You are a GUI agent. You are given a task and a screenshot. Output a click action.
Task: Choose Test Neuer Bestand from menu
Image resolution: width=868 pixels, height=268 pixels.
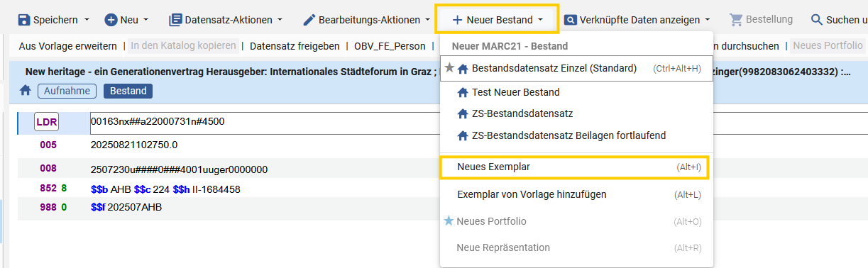pos(576,92)
